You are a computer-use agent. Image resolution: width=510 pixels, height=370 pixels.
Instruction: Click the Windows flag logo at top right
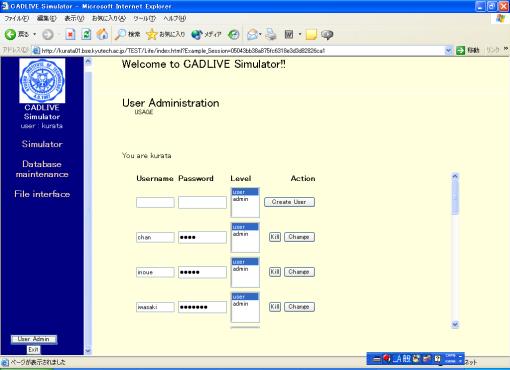[501, 19]
